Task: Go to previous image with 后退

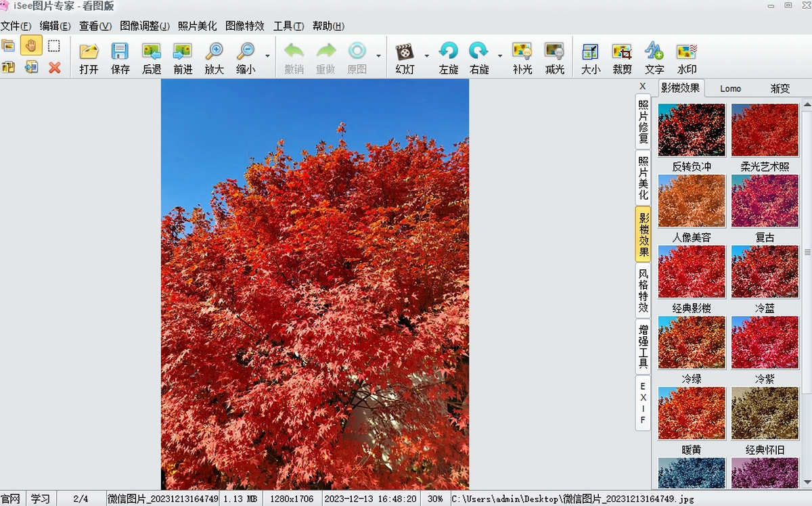Action: 152,59
